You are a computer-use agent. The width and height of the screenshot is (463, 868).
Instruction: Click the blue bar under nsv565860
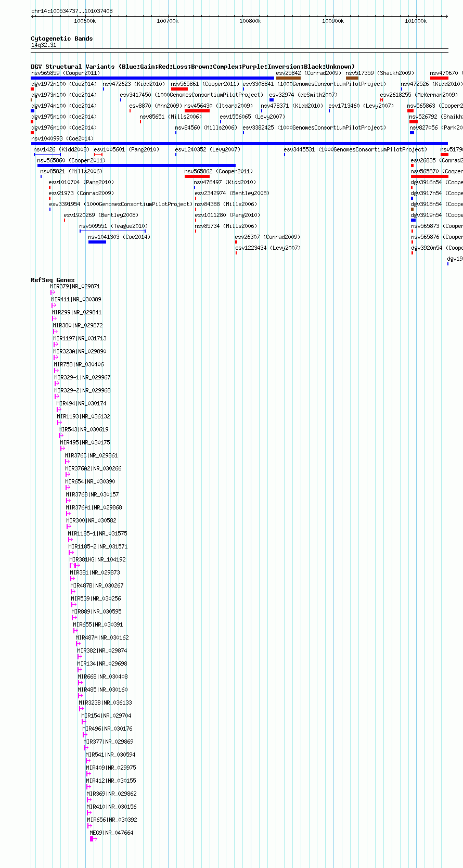click(x=136, y=165)
